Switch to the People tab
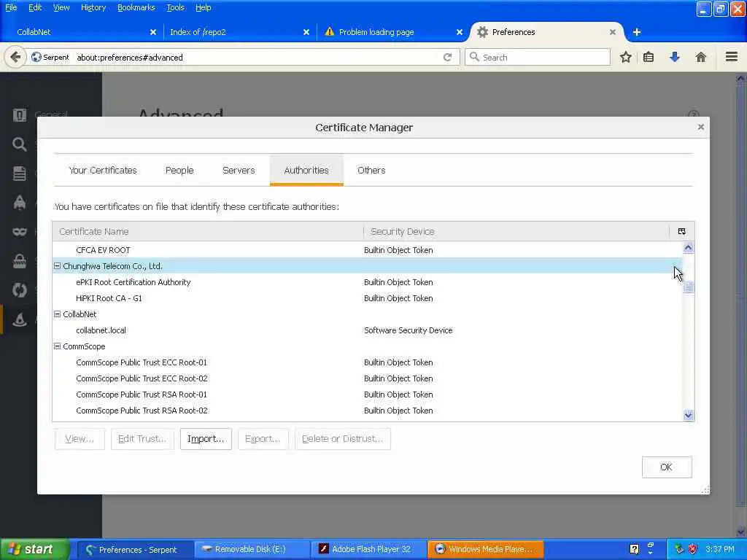The width and height of the screenshot is (747, 560). [x=179, y=170]
